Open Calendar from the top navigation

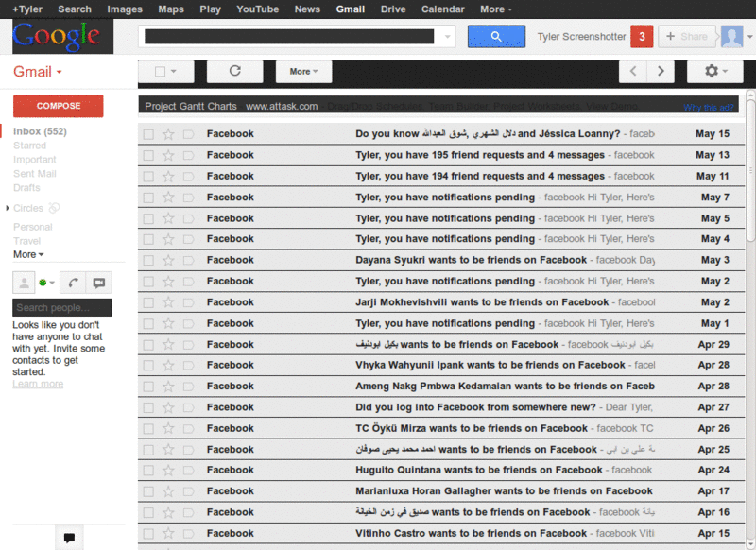click(x=442, y=9)
